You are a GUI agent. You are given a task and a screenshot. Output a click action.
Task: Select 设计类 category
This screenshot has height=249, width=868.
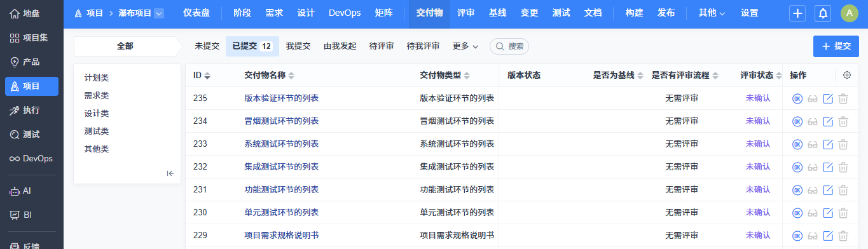point(97,114)
